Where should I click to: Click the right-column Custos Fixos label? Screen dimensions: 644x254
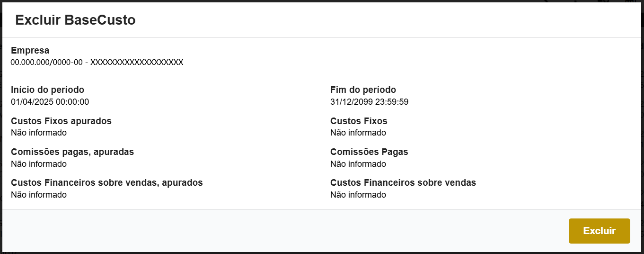tap(359, 121)
